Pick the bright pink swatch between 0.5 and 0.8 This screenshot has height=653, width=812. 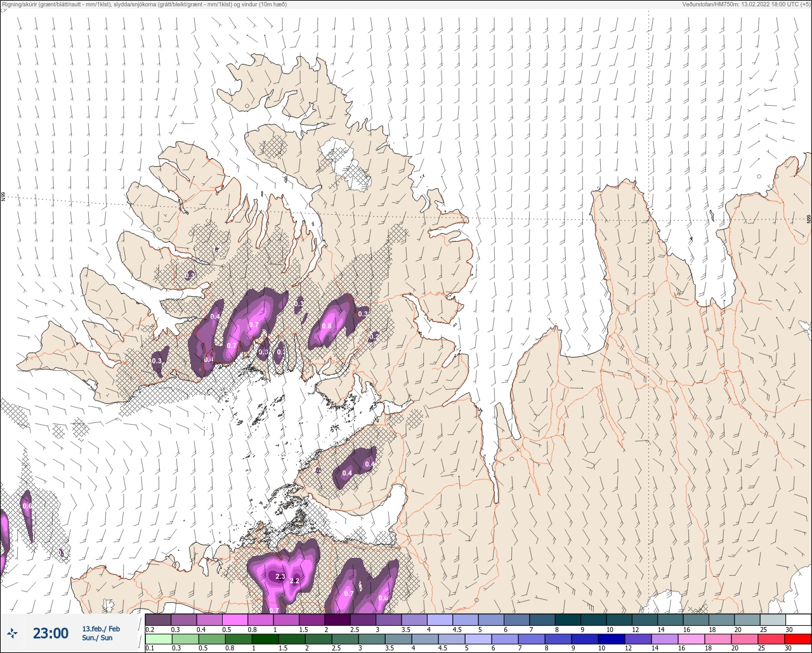click(235, 619)
